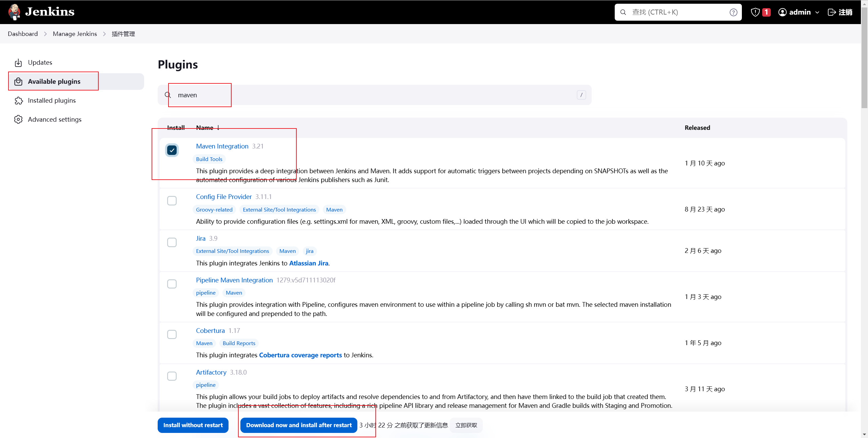Click the Name column sort arrow
868x438 pixels.
[218, 128]
